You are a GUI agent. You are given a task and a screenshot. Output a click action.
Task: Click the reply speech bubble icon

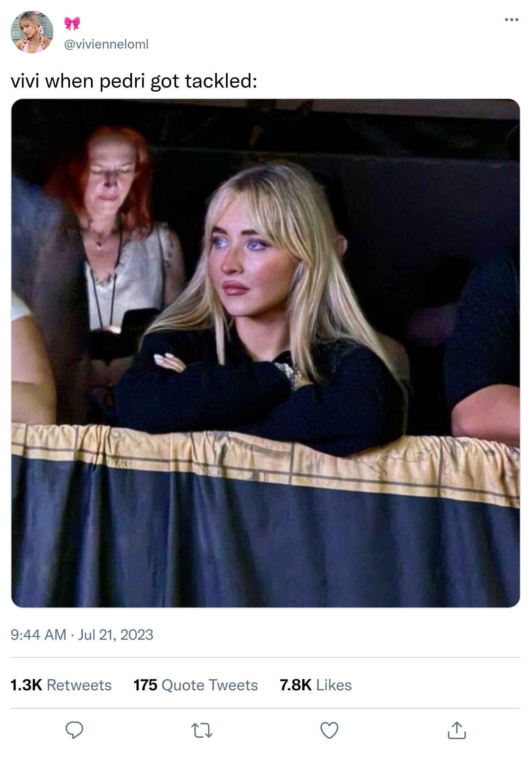click(74, 730)
